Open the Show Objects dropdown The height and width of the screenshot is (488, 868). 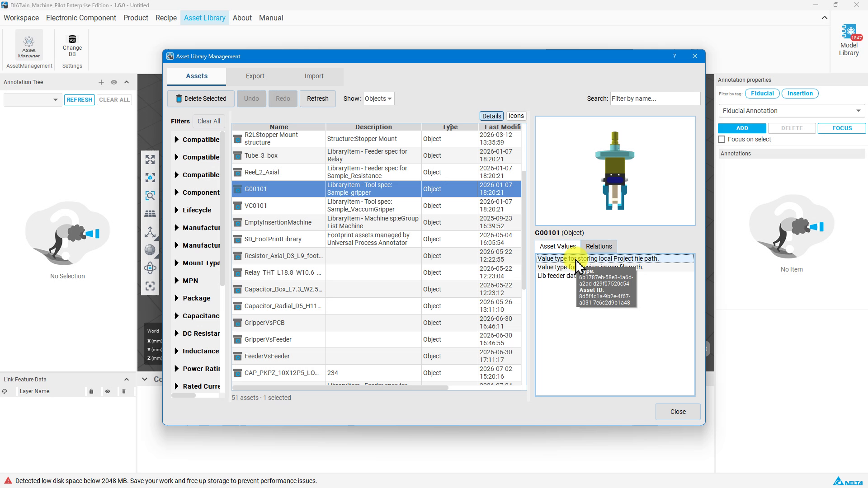[x=378, y=99]
